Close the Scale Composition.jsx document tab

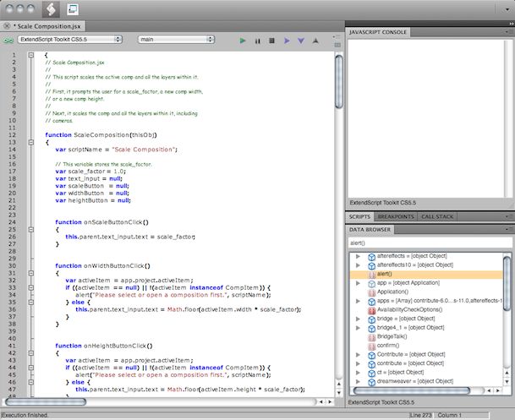(x=7, y=26)
